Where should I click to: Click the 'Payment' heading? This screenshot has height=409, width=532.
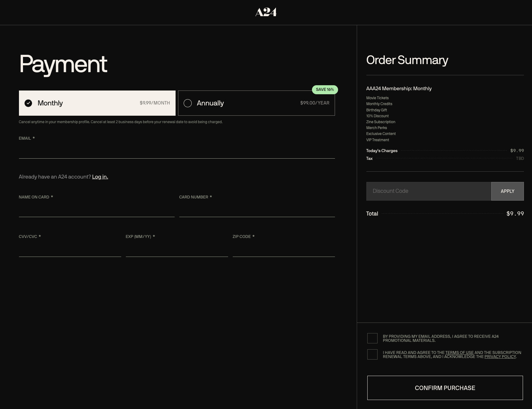click(x=63, y=64)
